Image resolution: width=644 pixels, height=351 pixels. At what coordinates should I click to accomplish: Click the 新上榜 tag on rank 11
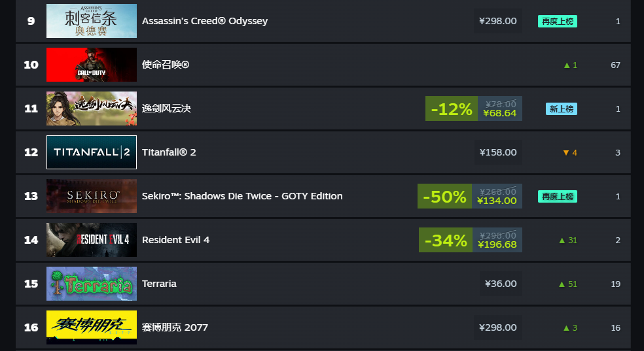562,109
